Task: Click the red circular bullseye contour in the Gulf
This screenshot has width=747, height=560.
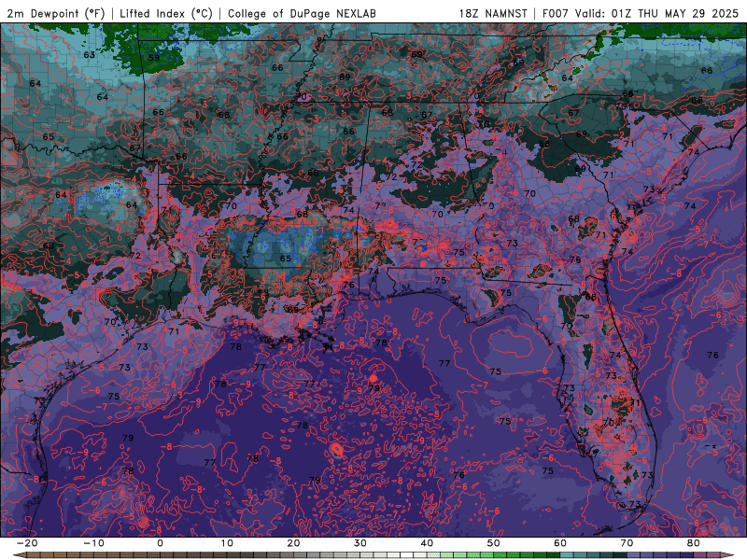Action: pyautogui.click(x=336, y=449)
